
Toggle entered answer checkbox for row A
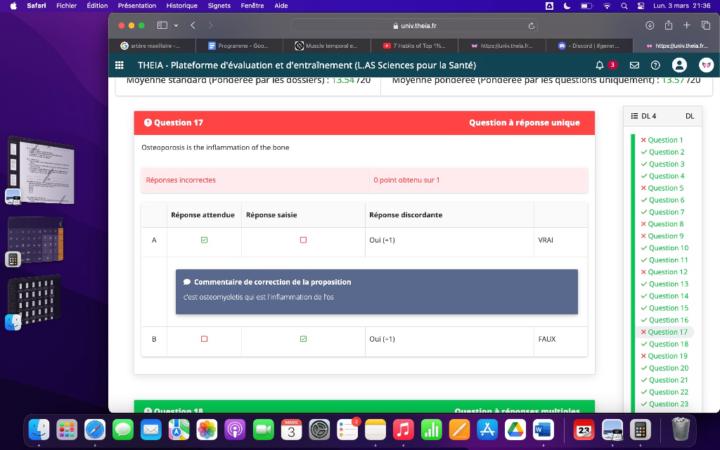click(303, 240)
